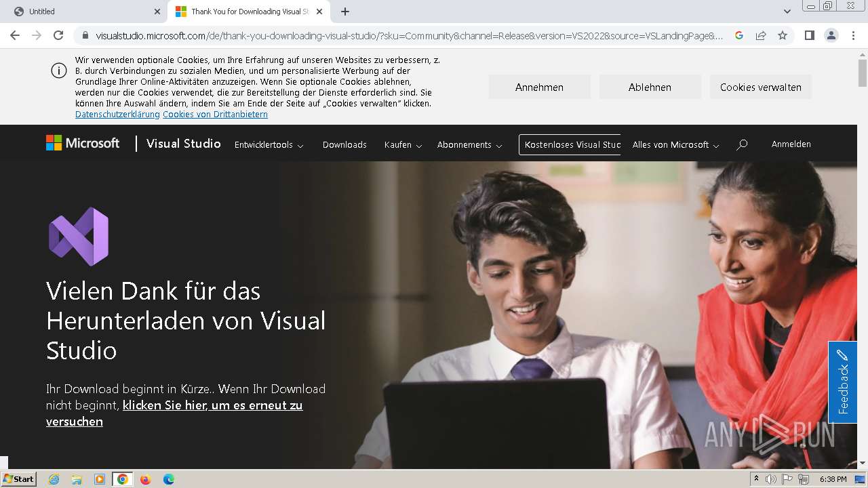Open Downloads menu item

344,145
